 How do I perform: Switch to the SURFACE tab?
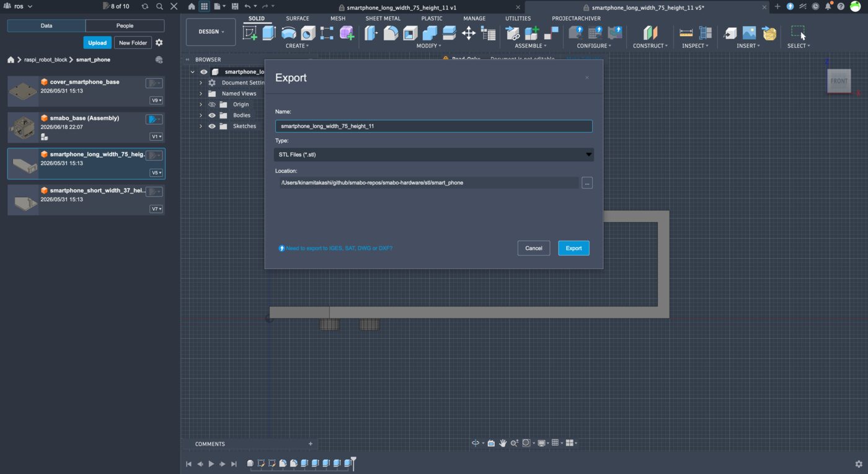[297, 19]
